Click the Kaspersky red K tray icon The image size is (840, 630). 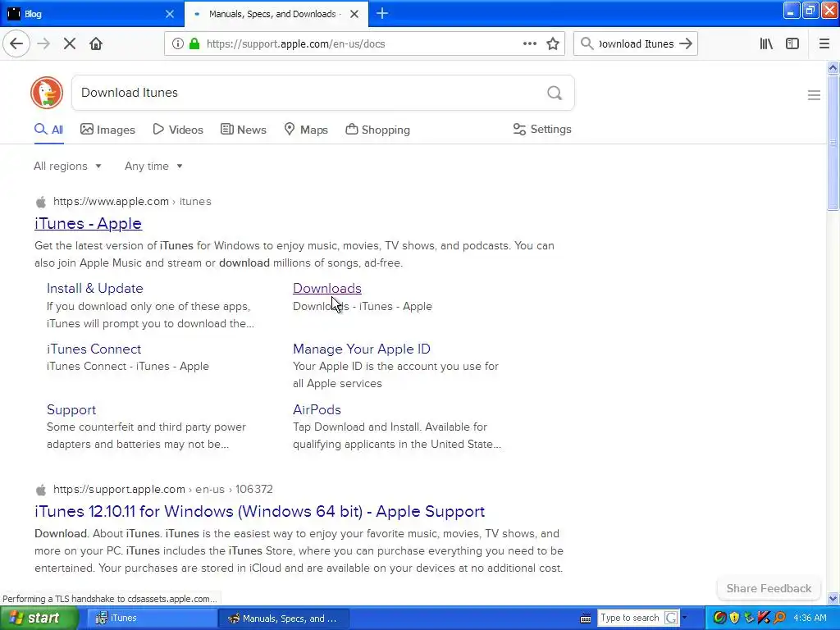(x=764, y=618)
